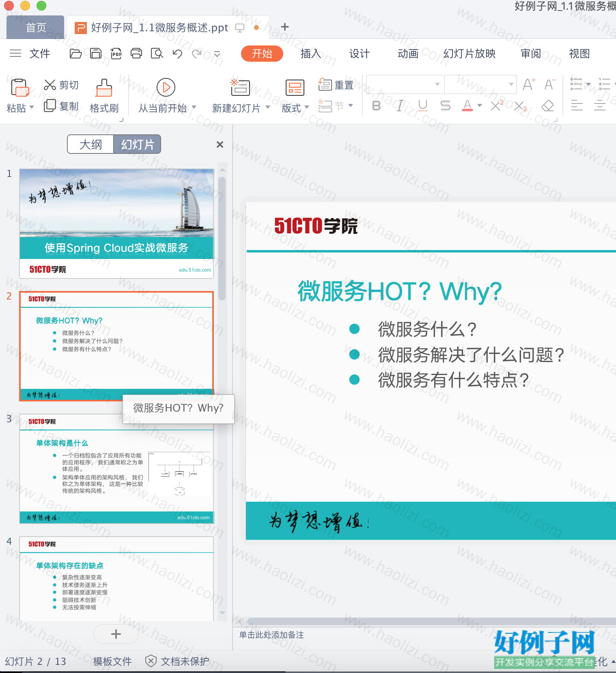Click notes area 单击此处添加备注

[x=271, y=635]
